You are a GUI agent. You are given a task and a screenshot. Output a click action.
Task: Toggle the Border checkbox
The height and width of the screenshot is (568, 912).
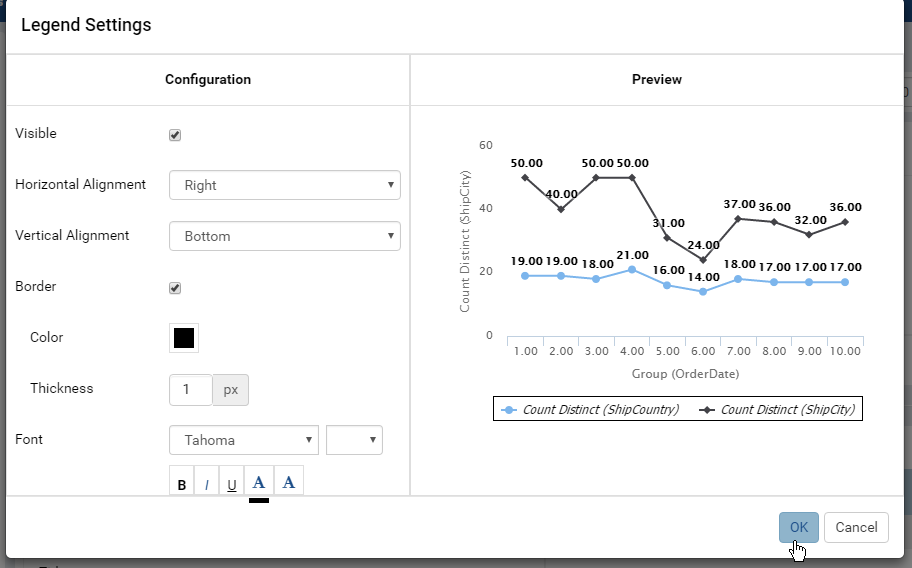175,288
